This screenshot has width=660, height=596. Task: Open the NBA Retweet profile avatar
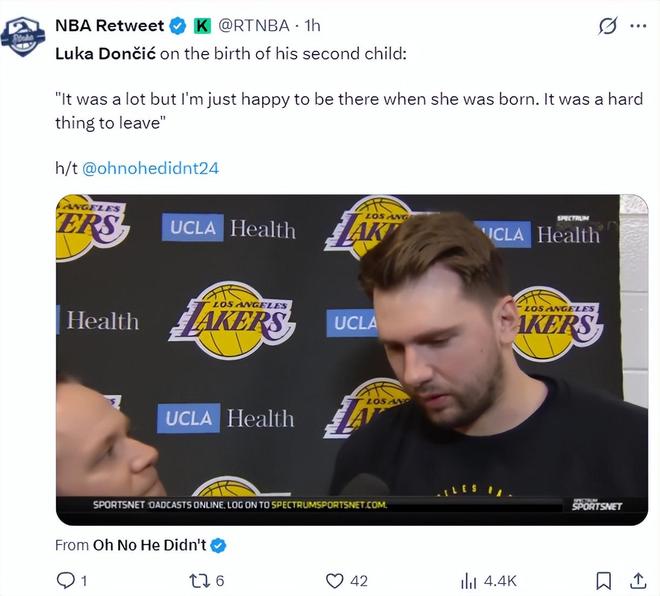click(23, 35)
